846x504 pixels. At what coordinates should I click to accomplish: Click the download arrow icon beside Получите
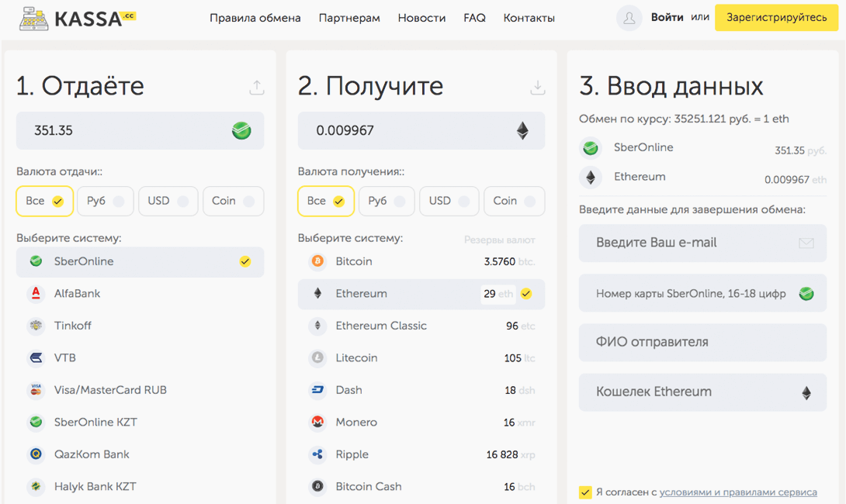[537, 88]
